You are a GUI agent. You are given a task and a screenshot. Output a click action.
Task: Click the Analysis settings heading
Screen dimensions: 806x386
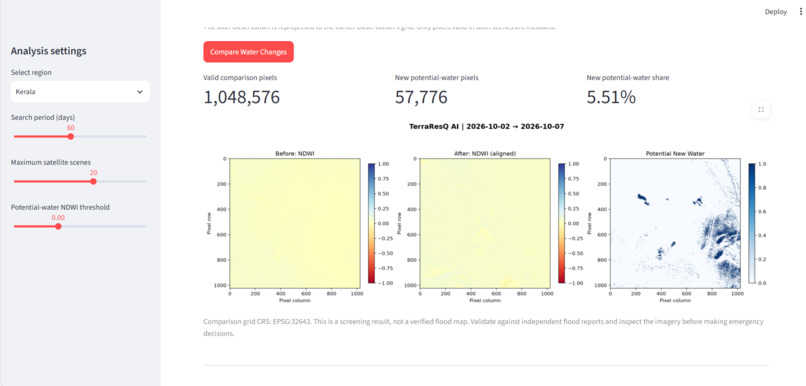(x=48, y=51)
